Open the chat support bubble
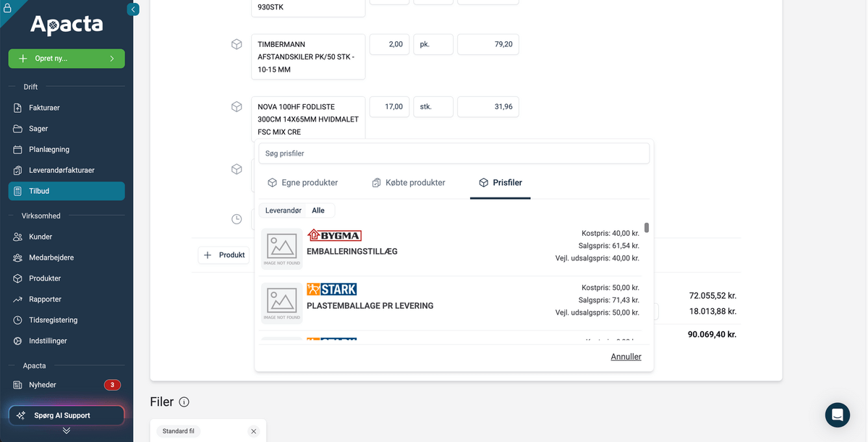The height and width of the screenshot is (442, 868). pos(837,415)
